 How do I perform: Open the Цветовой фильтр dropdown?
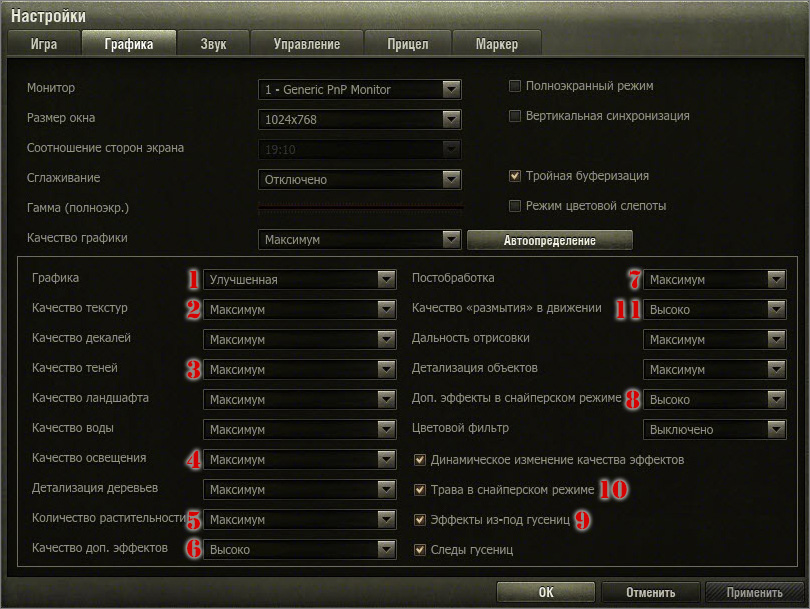[x=715, y=429]
